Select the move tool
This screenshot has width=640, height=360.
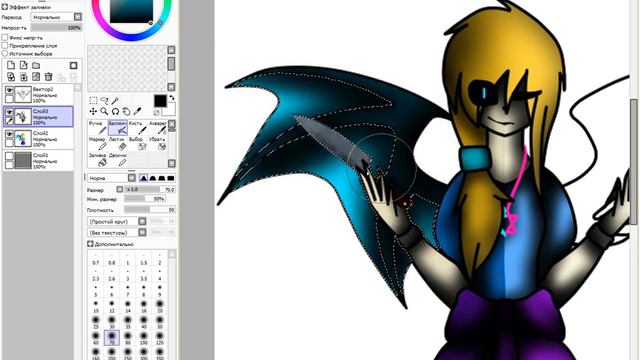[93, 111]
